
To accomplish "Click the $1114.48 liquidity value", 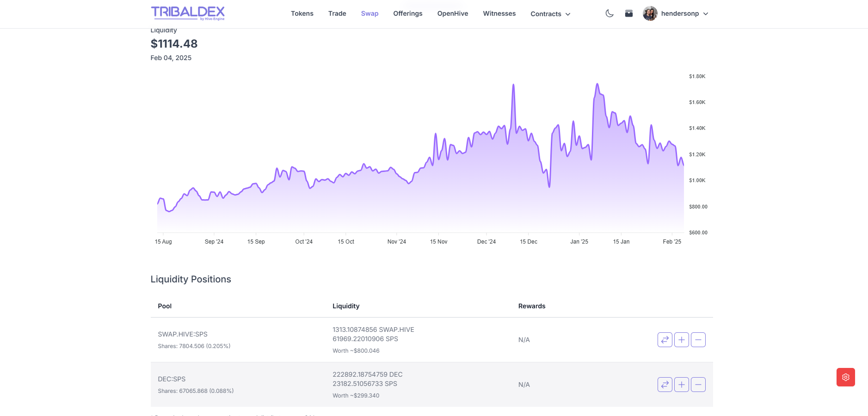I will 174,43.
